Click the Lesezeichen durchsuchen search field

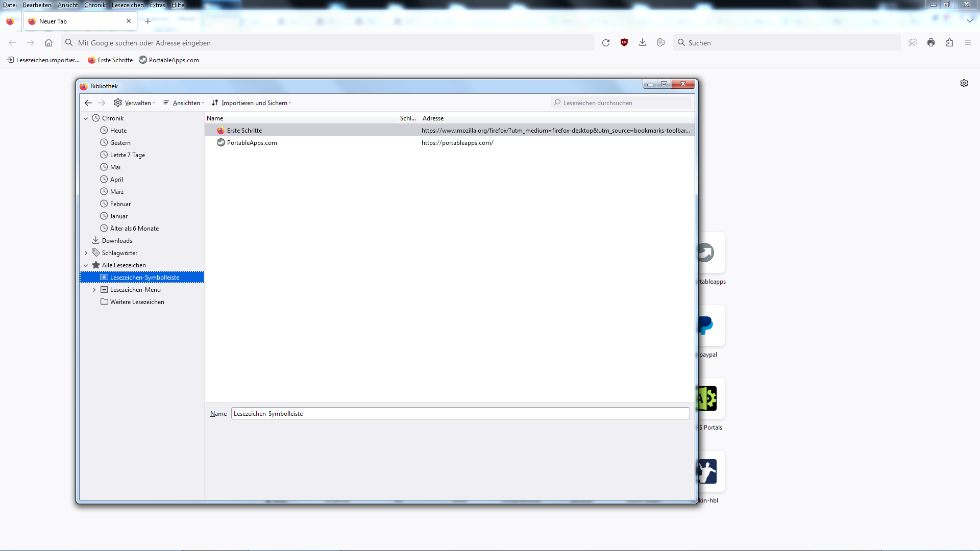click(x=623, y=103)
